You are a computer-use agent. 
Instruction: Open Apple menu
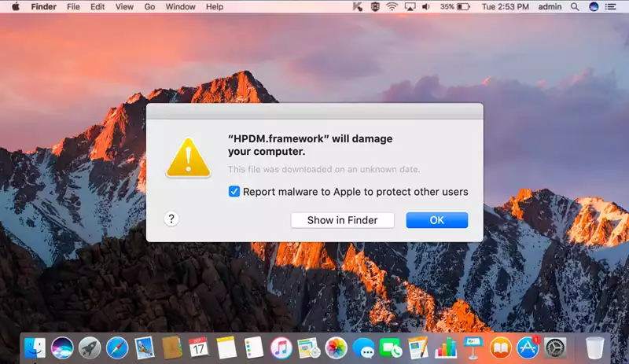(15, 6)
